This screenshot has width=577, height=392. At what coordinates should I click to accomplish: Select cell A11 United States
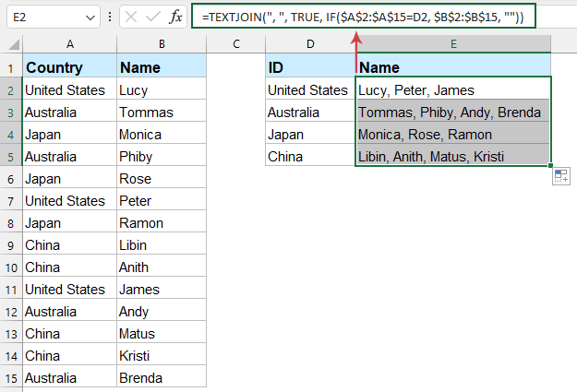pyautogui.click(x=70, y=287)
